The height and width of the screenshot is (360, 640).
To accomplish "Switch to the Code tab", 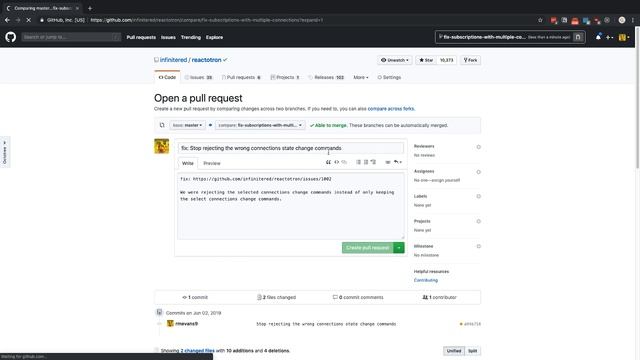I will 167,77.
